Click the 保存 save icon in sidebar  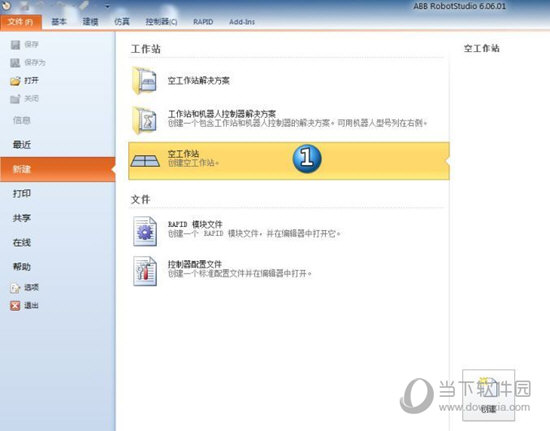[x=15, y=45]
